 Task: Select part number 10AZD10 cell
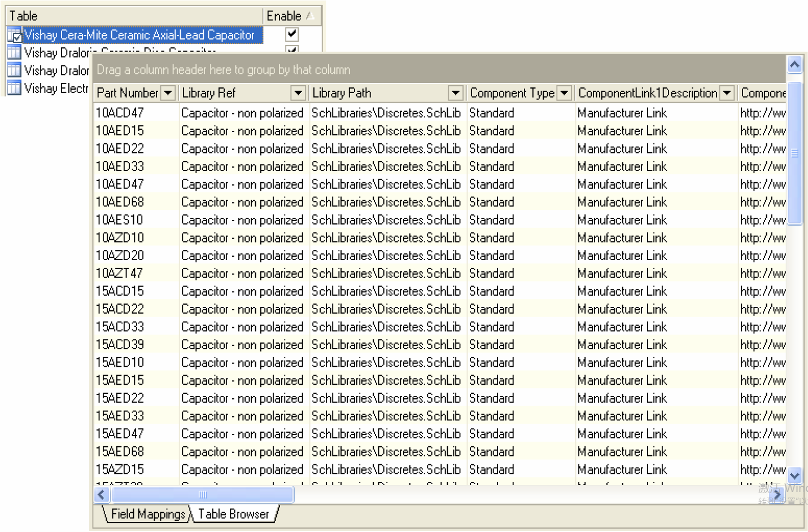click(136, 238)
